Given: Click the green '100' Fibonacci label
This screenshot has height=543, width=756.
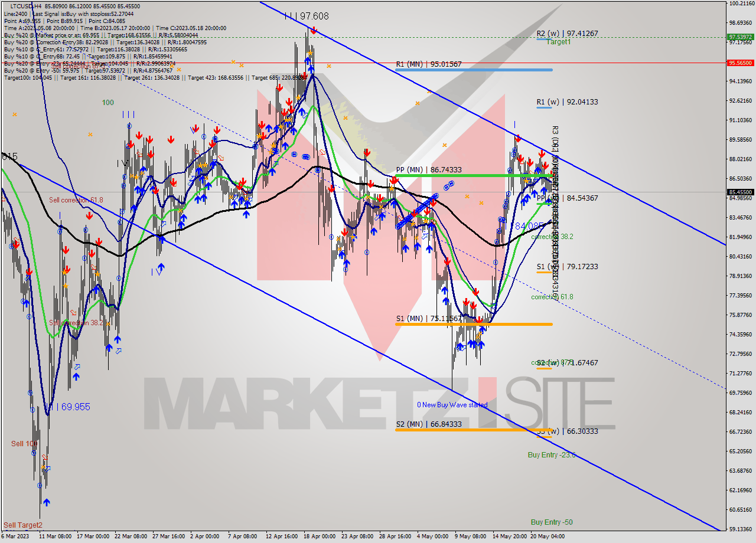Looking at the screenshot, I should coord(108,103).
